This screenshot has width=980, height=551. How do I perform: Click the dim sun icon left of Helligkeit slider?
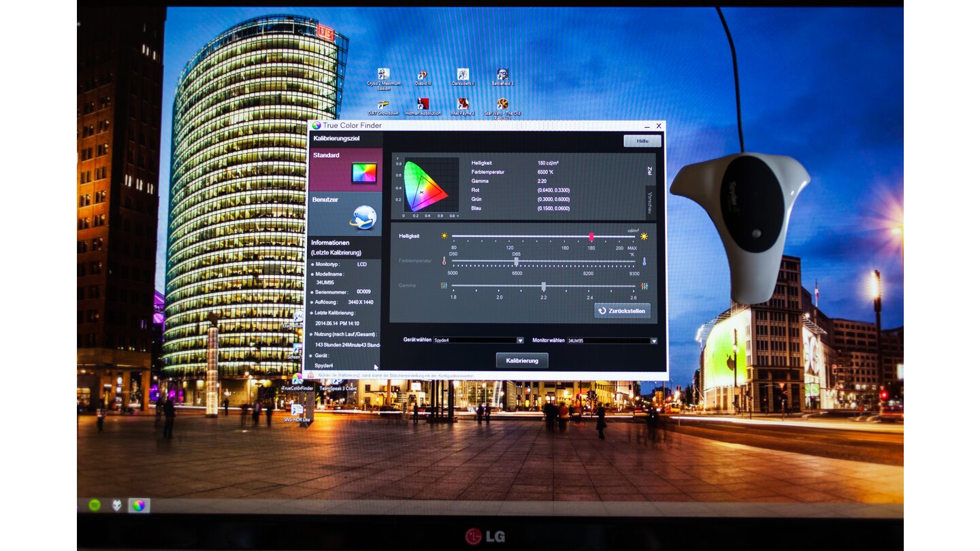pos(445,236)
